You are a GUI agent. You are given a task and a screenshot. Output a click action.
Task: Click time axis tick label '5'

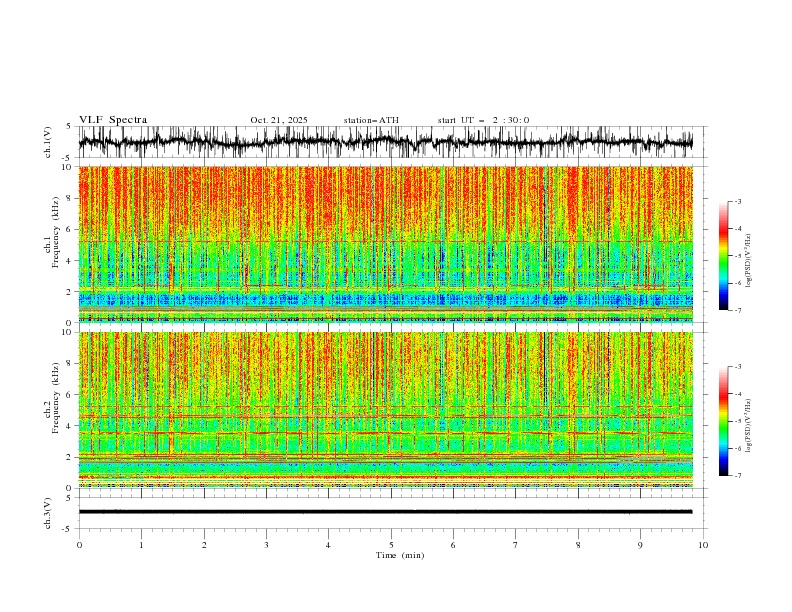(x=391, y=545)
